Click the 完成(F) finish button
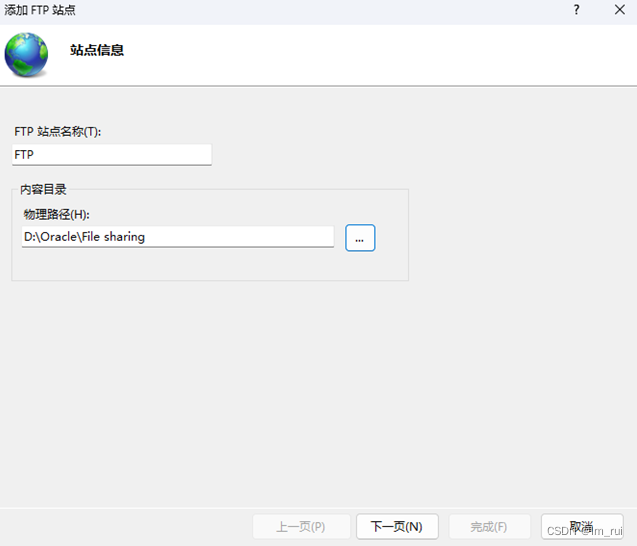The image size is (637, 546). [x=489, y=526]
